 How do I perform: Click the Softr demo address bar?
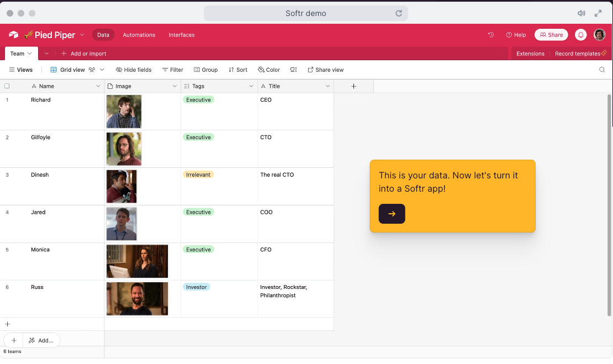click(x=306, y=13)
